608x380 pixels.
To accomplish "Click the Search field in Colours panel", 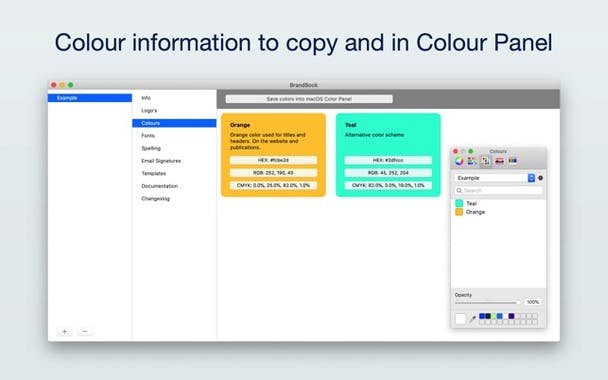I will point(499,190).
